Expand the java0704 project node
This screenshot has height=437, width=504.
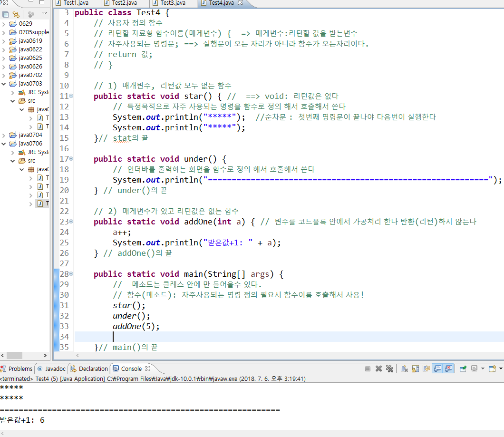point(3,135)
